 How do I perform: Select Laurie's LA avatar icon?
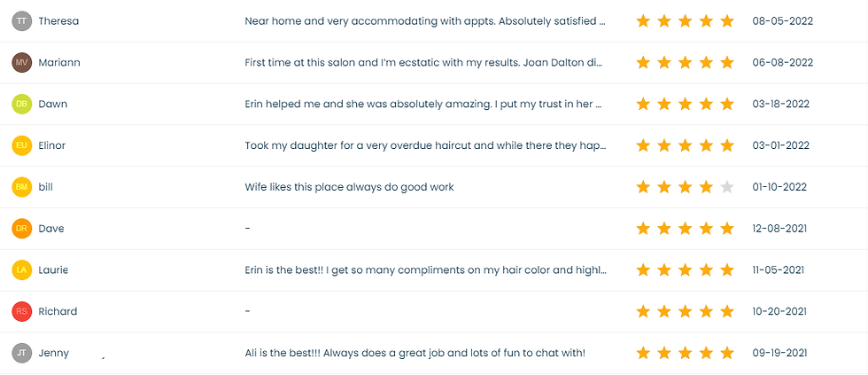point(21,270)
